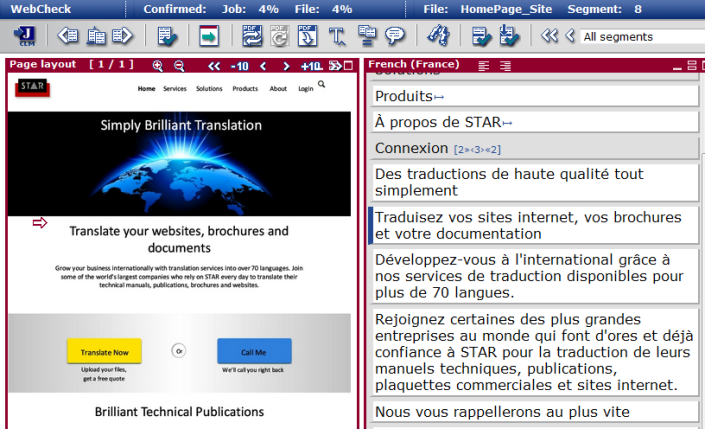Go to previous segment single arrow
The width and height of the screenshot is (705, 429).
click(570, 36)
